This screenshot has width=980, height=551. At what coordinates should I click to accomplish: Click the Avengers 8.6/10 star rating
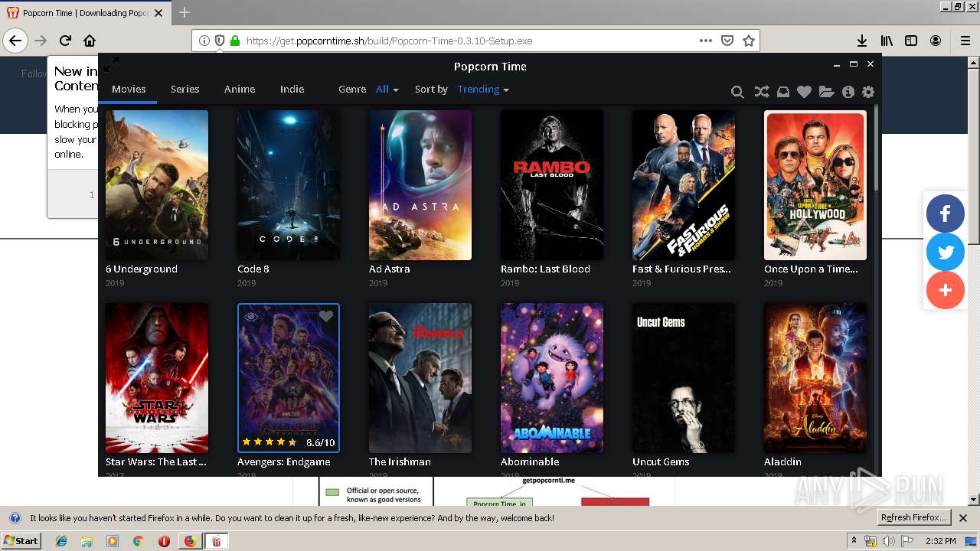click(289, 442)
